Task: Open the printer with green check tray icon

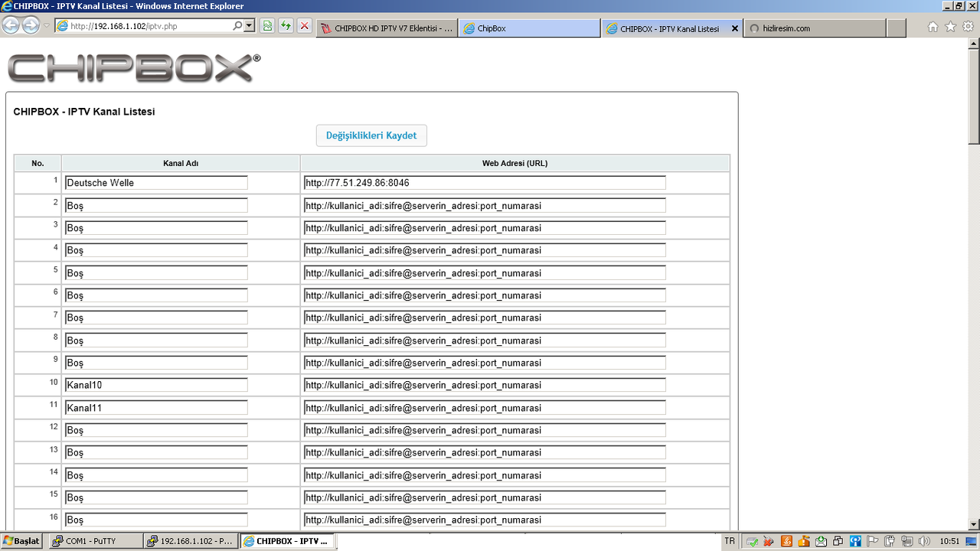Action: click(x=753, y=542)
